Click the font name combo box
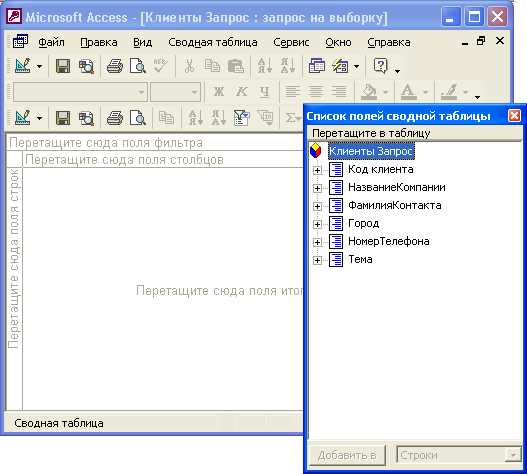 80,92
